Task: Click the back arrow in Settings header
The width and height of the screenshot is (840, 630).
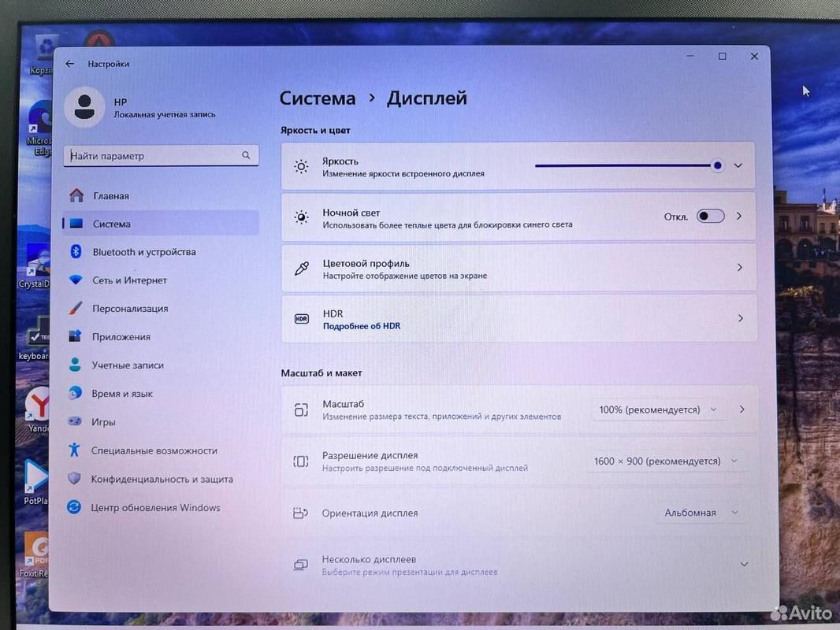Action: click(69, 64)
